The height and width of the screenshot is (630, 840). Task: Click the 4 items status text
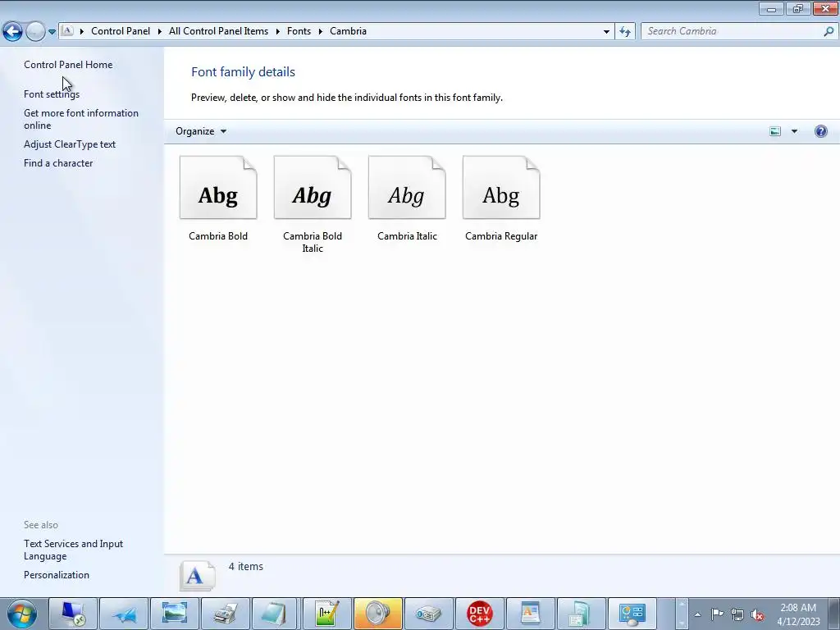pos(246,566)
